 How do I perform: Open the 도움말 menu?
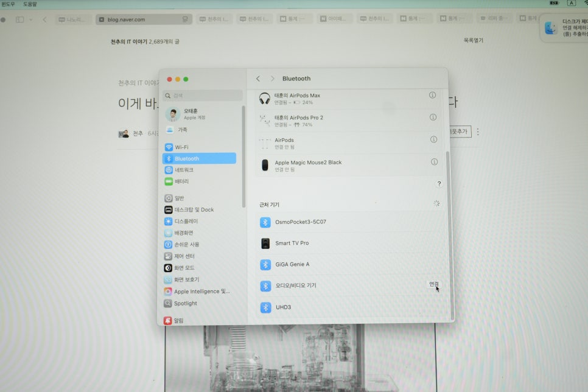click(30, 4)
